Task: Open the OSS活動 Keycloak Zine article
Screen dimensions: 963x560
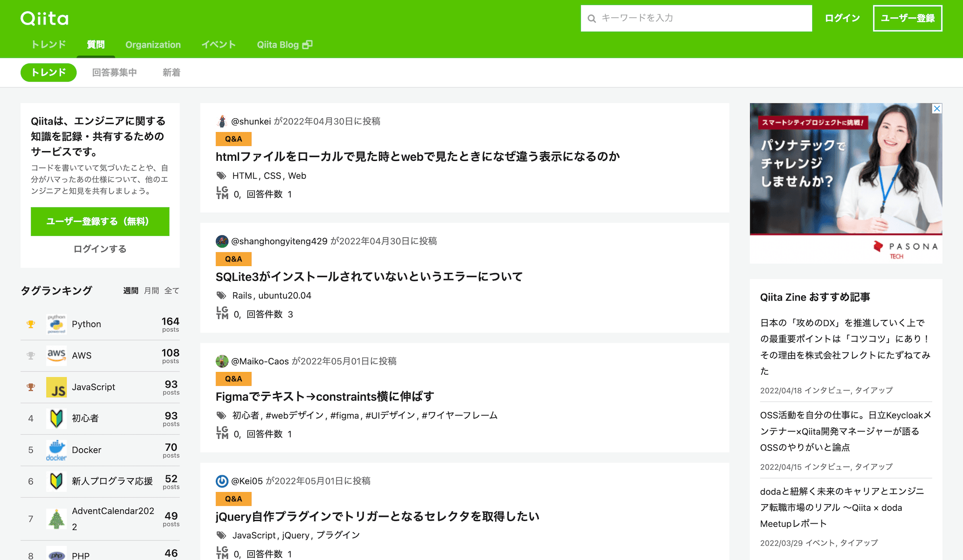Action: [x=846, y=431]
